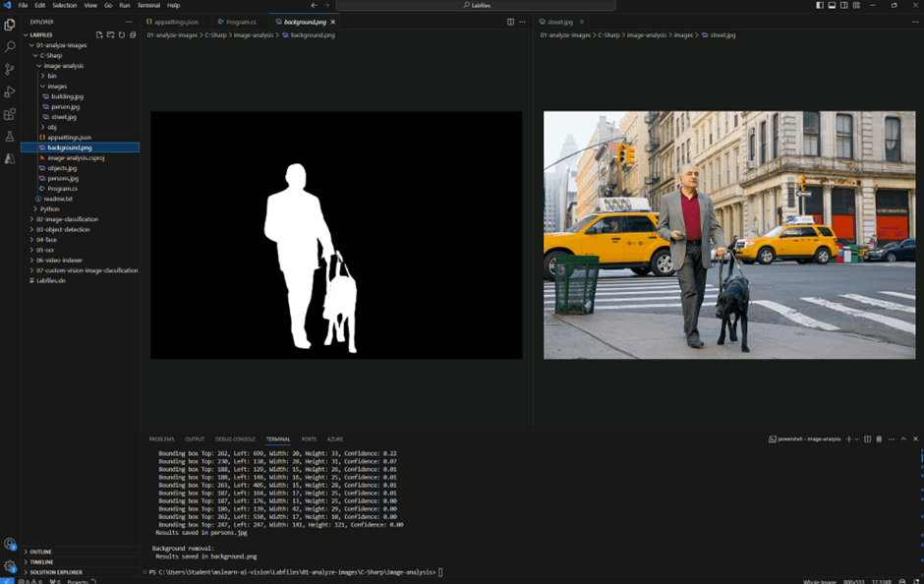The image size is (924, 584).
Task: Open the Terminal menu
Action: 148,5
